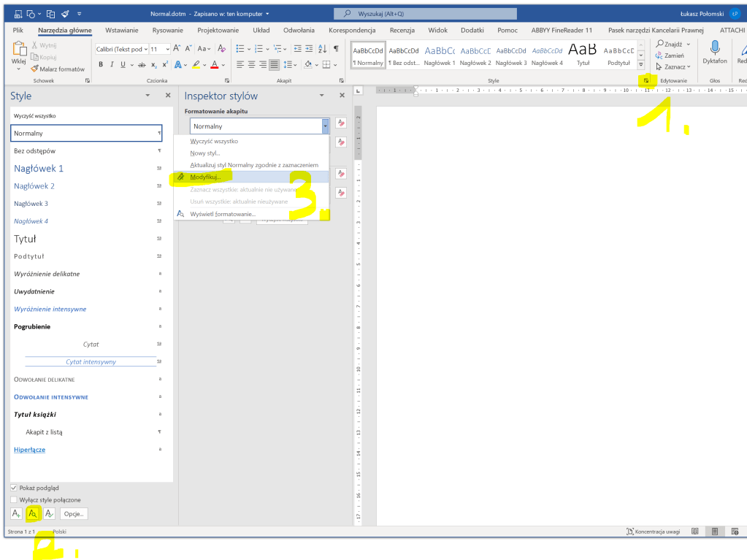Click the Opcje... button
The width and height of the screenshot is (747, 560).
74,514
